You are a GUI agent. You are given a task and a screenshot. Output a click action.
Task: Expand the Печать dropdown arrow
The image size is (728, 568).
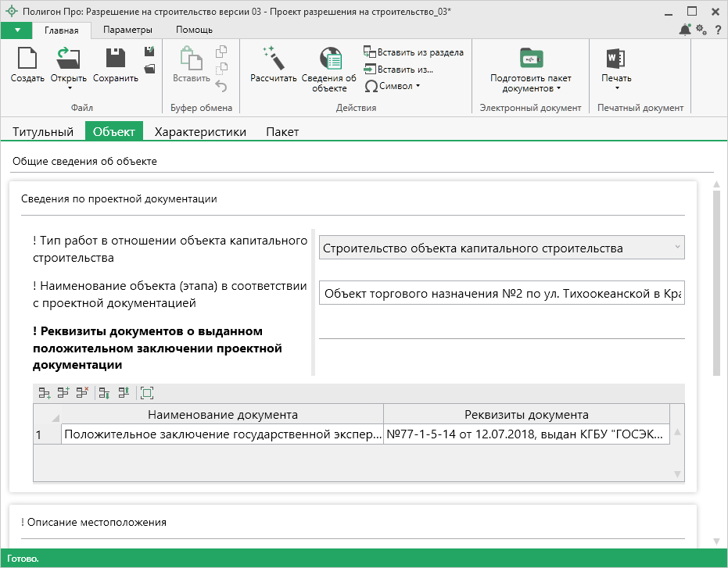point(616,88)
